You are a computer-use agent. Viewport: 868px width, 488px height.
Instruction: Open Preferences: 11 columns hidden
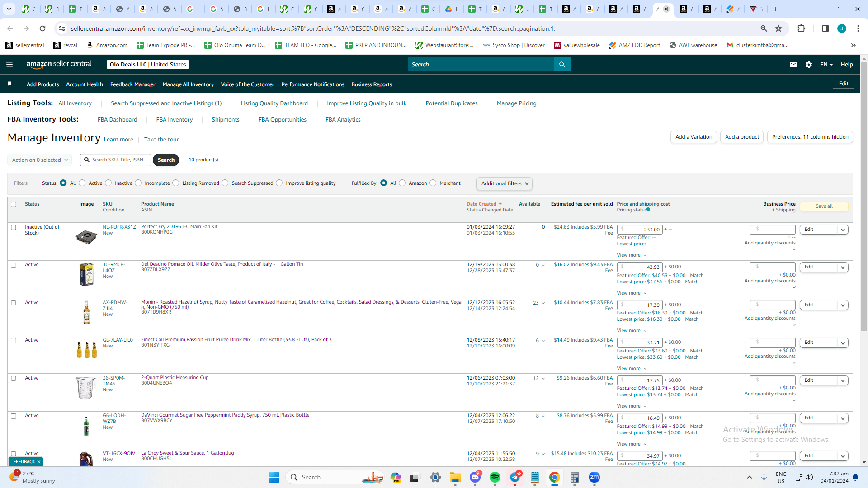tap(810, 137)
